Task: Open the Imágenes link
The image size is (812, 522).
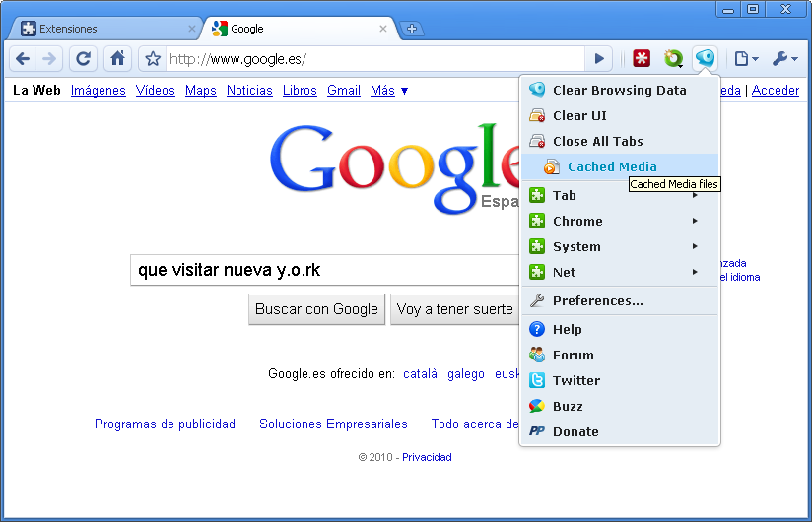Action: [x=98, y=90]
